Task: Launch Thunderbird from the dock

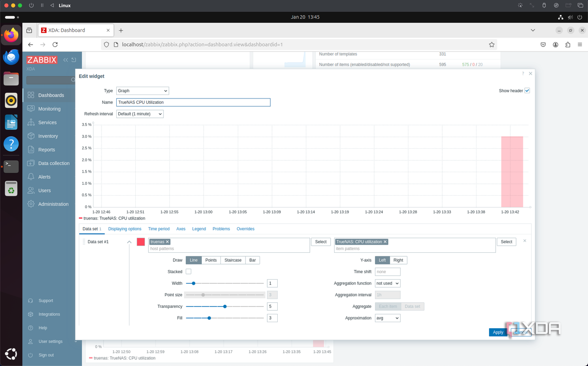Action: click(11, 57)
